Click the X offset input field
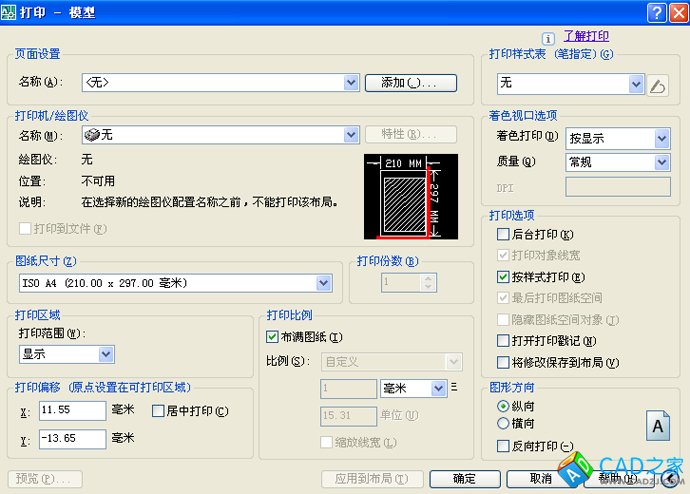690x494 pixels. tap(72, 411)
